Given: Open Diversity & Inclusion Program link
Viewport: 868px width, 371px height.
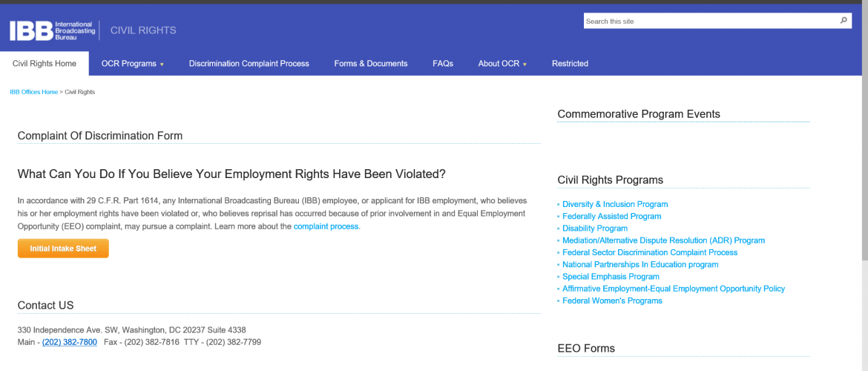Looking at the screenshot, I should click(615, 204).
